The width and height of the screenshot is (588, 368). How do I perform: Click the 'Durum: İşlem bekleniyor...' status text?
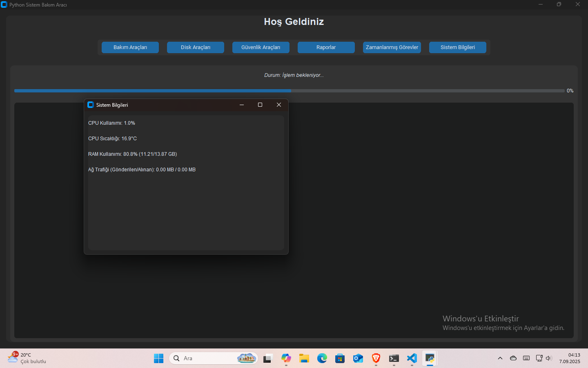pyautogui.click(x=294, y=75)
